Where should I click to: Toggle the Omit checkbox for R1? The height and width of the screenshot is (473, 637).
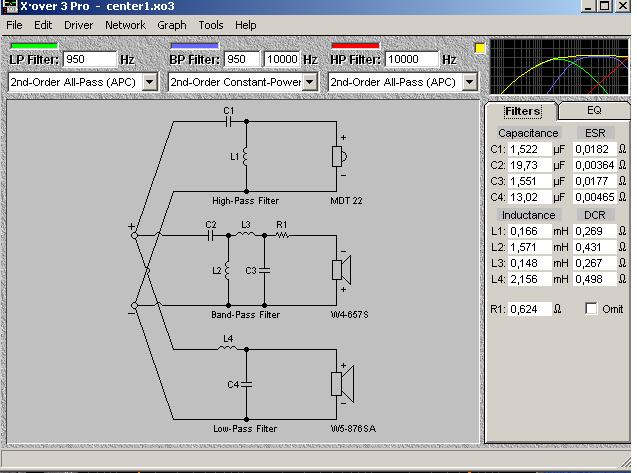[591, 309]
